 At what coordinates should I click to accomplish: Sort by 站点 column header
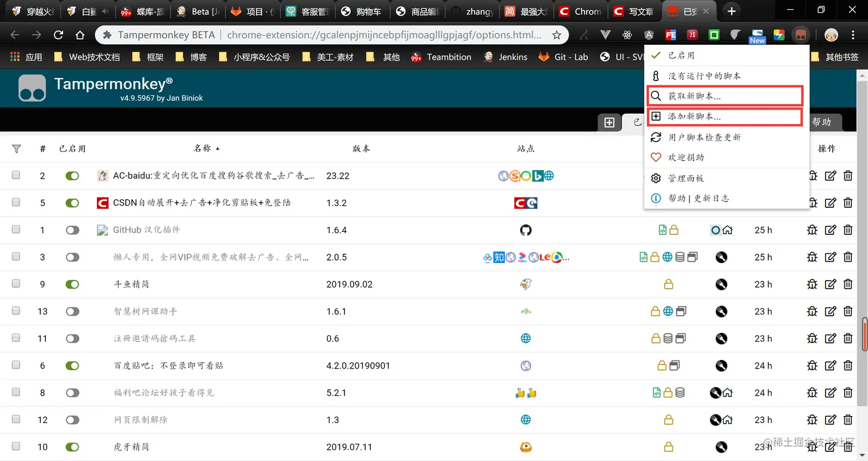(x=526, y=148)
